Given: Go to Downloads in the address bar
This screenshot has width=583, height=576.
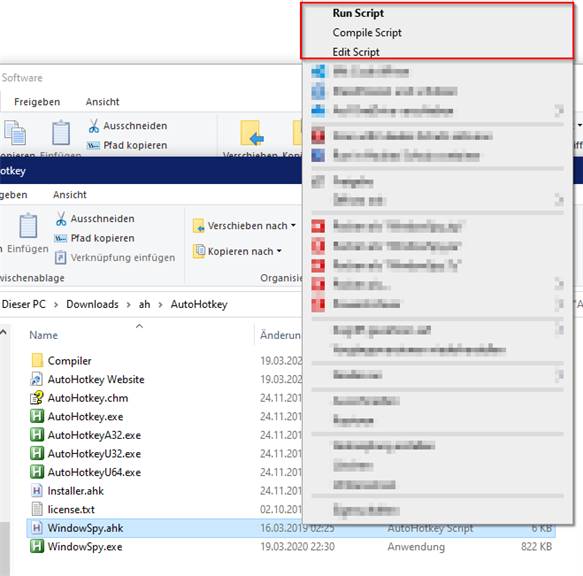Looking at the screenshot, I should (92, 305).
